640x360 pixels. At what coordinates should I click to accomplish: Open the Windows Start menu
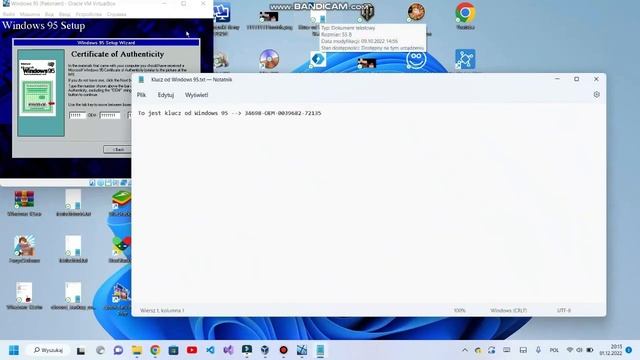coord(14,350)
